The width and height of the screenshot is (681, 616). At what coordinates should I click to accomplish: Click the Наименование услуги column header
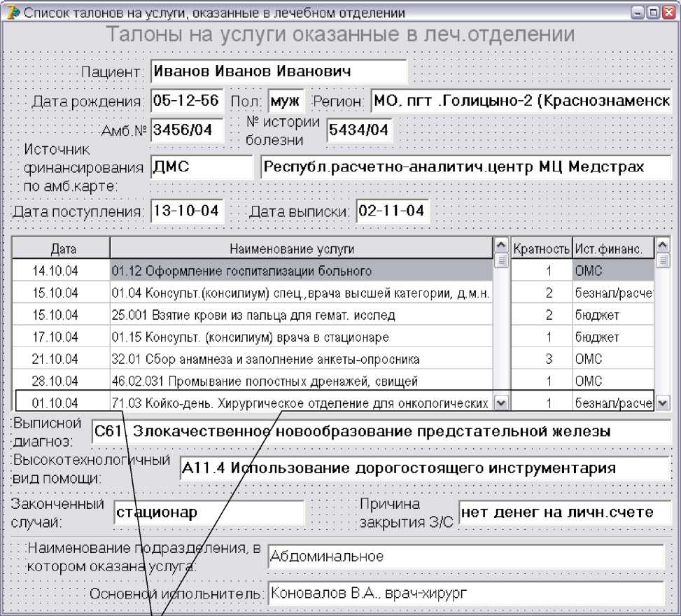pos(302,248)
